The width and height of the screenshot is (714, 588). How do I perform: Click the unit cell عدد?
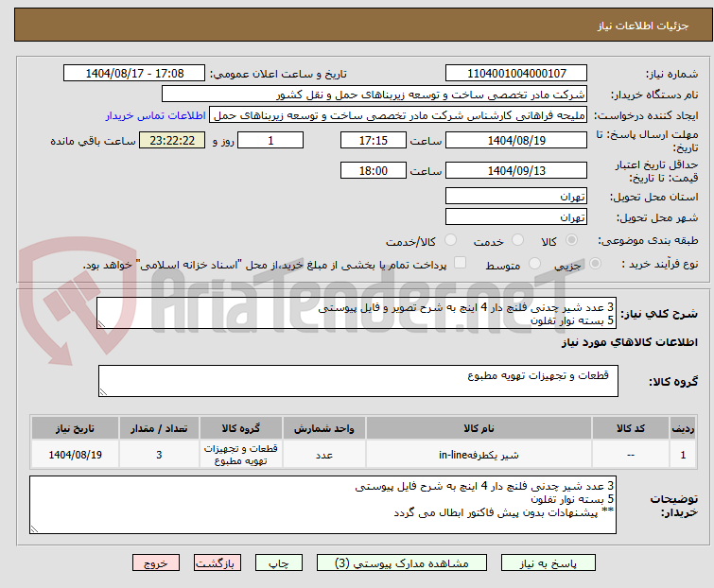click(x=323, y=454)
